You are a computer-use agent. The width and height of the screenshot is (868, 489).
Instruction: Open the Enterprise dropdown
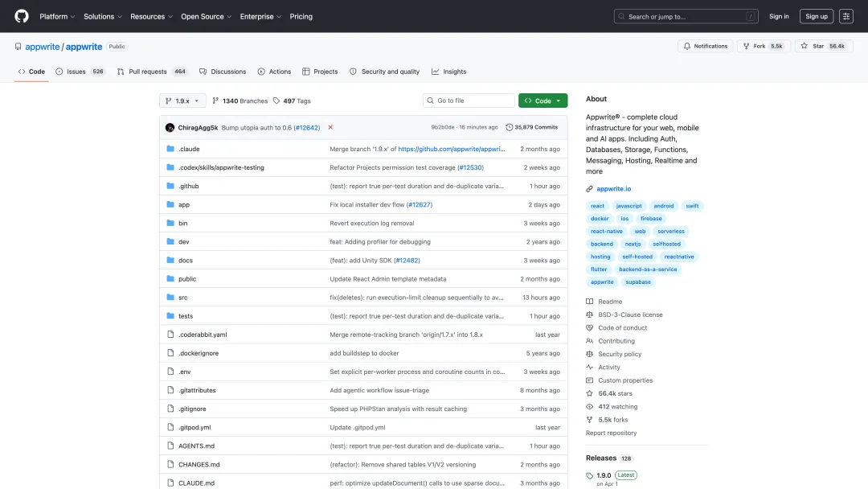click(260, 17)
